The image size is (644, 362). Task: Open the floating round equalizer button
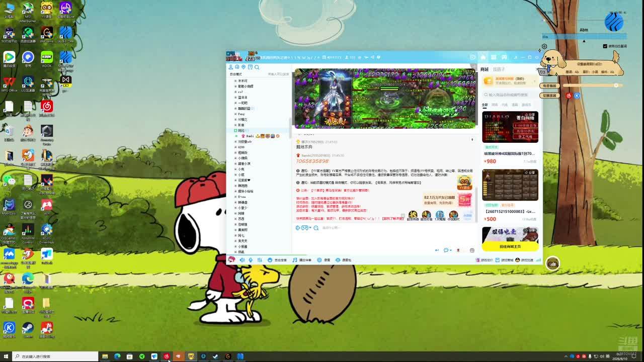[553, 263]
